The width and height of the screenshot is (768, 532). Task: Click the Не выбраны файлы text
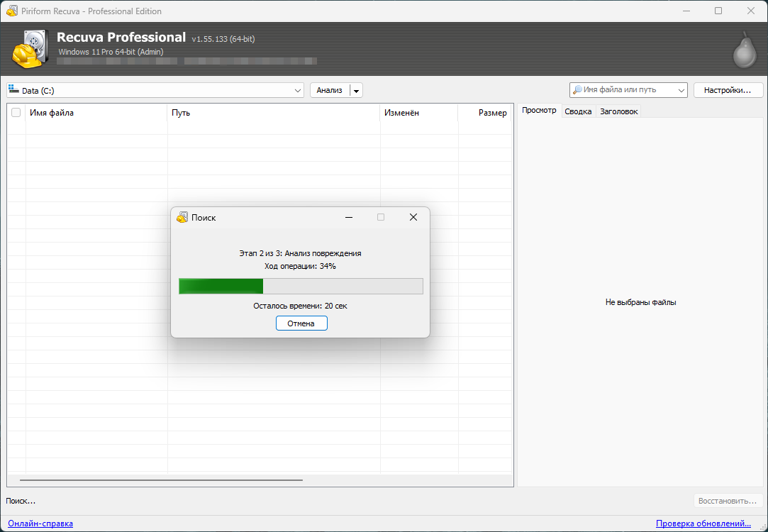(x=640, y=302)
